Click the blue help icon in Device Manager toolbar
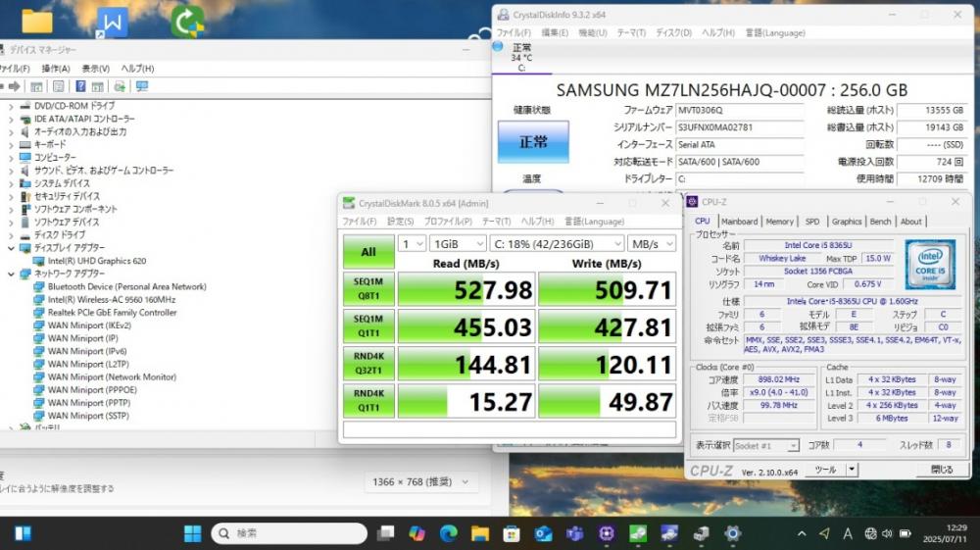 (80, 86)
